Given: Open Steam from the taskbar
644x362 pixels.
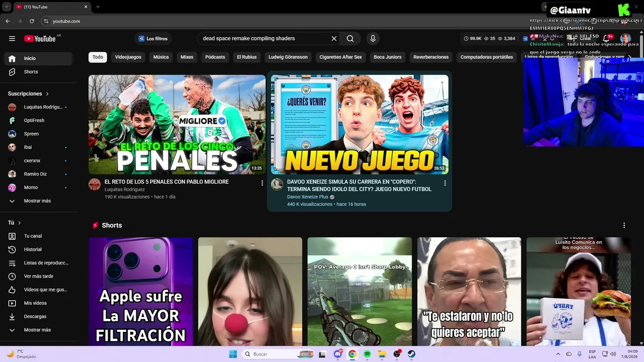Looking at the screenshot, I should pos(412,354).
